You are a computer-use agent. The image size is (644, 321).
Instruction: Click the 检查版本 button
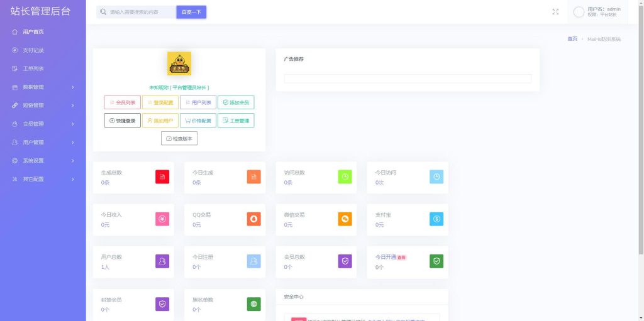179,139
